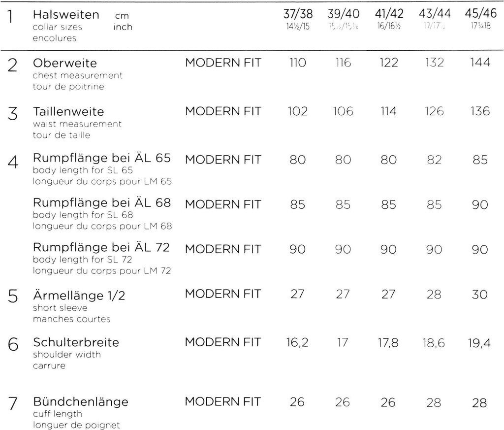Select the Bündchenlänge cuff length label
504x430 pixels.
80,402
